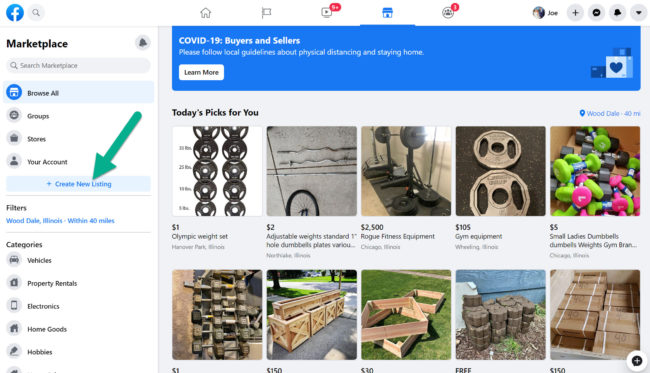650x373 pixels.
Task: Click the Electronics phone icon
Action: coord(14,305)
